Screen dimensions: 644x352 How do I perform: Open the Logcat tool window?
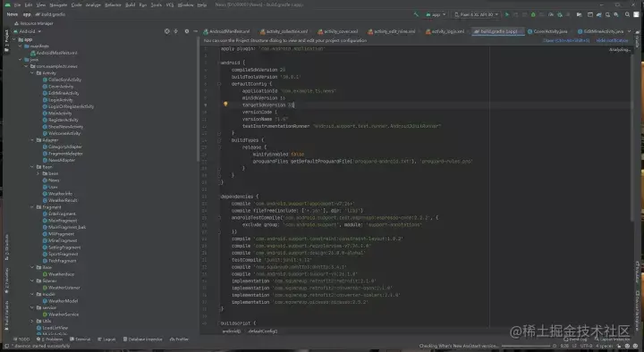point(106,339)
